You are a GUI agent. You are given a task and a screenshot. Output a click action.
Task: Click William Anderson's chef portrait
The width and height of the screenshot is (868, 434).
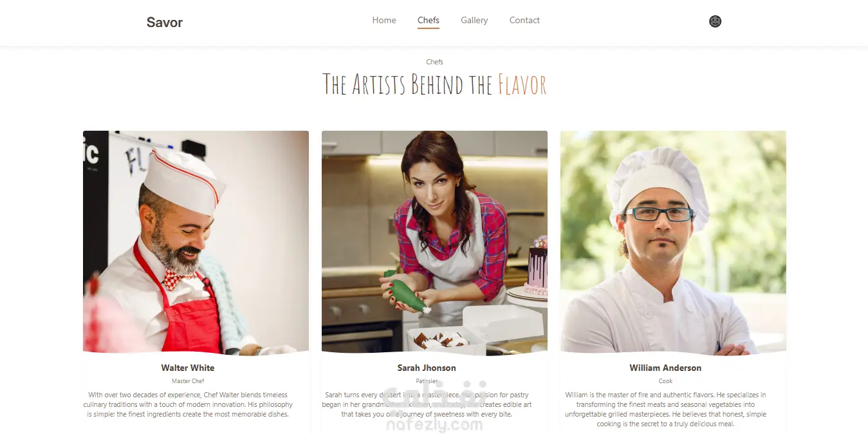(x=673, y=242)
